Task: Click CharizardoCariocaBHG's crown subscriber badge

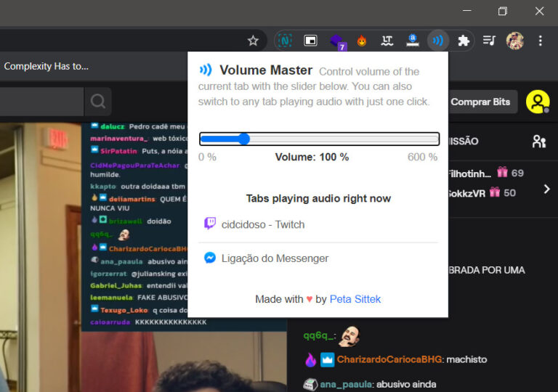Action: tap(328, 359)
